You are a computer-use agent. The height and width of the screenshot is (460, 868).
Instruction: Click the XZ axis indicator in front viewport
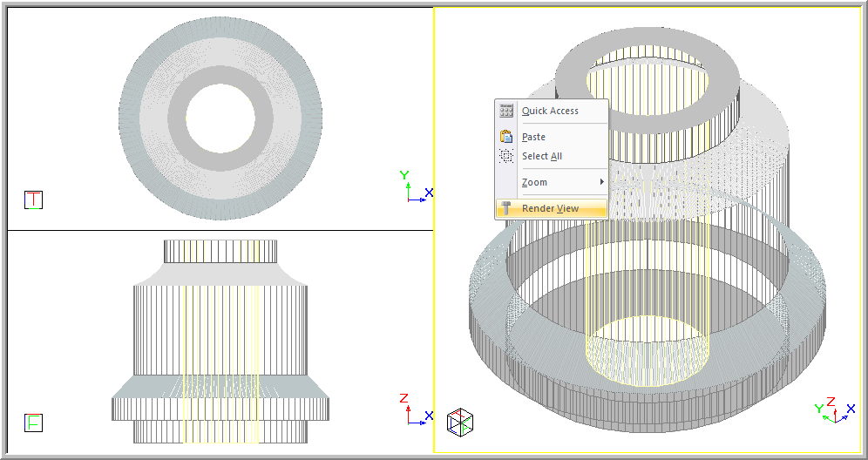(414, 411)
